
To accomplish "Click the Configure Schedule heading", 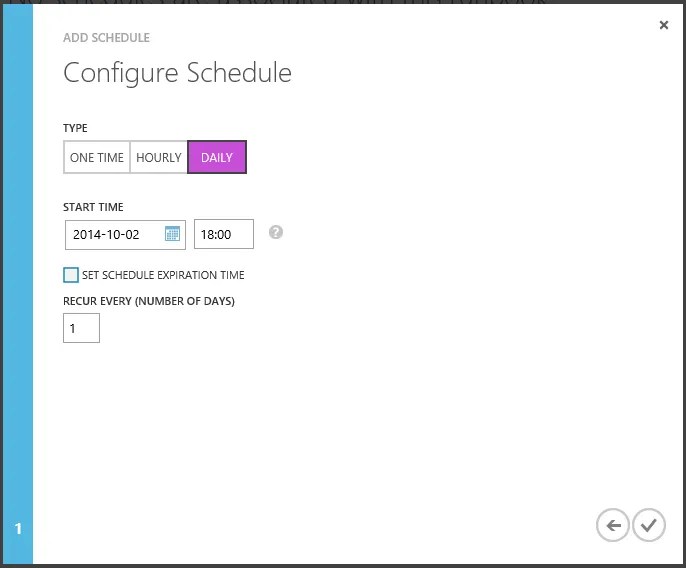I will (x=177, y=73).
